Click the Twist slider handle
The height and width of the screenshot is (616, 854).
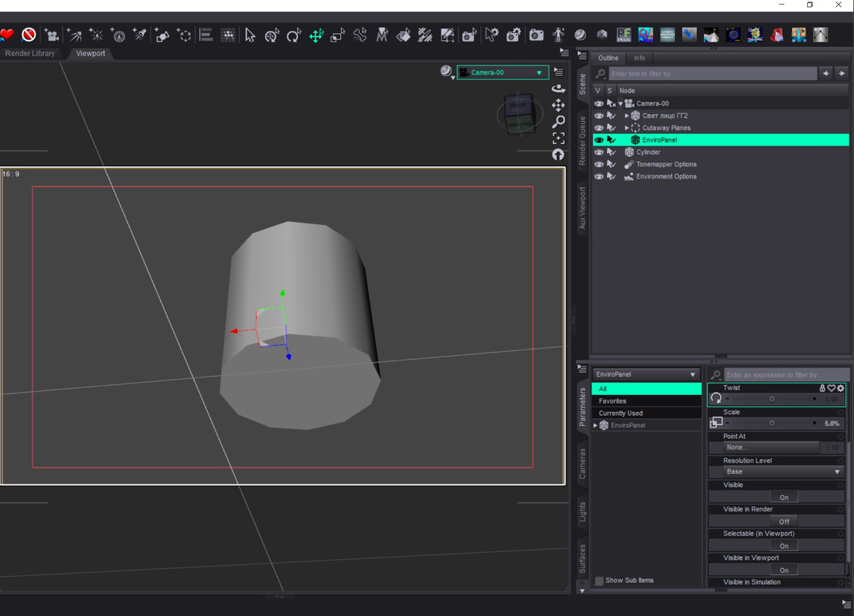[772, 399]
